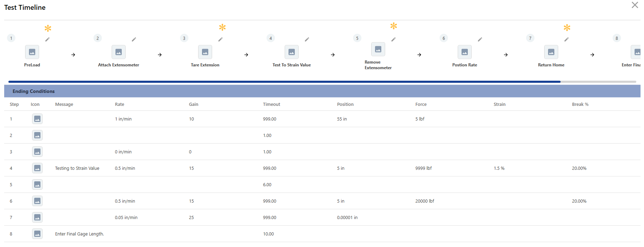The width and height of the screenshot is (644, 247).
Task: Edit step 4 Test To Strain pencil icon
Action: coord(307,39)
